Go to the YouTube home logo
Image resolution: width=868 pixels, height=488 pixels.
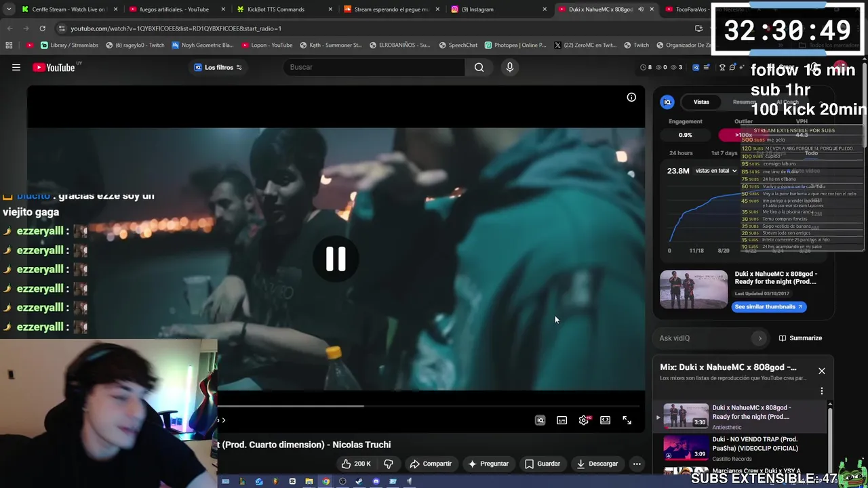coord(54,67)
